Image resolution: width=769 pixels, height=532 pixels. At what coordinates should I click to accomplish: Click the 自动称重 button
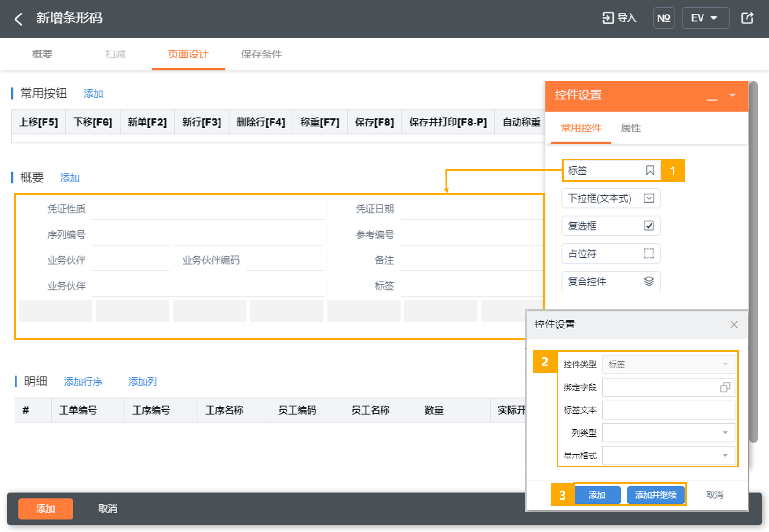(x=521, y=122)
